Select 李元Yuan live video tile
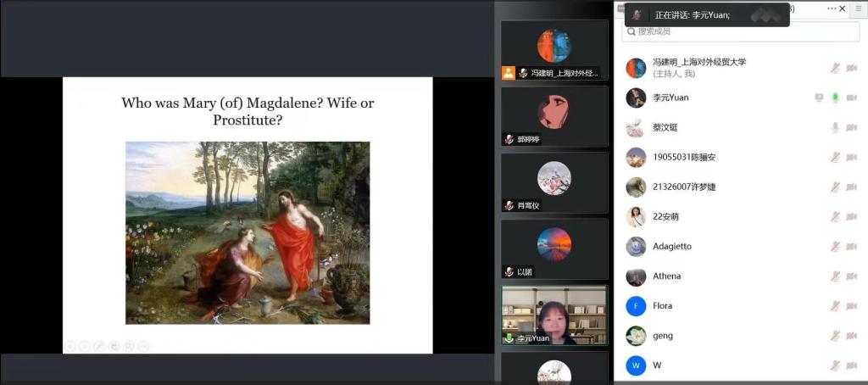The height and width of the screenshot is (385, 868). (554, 315)
